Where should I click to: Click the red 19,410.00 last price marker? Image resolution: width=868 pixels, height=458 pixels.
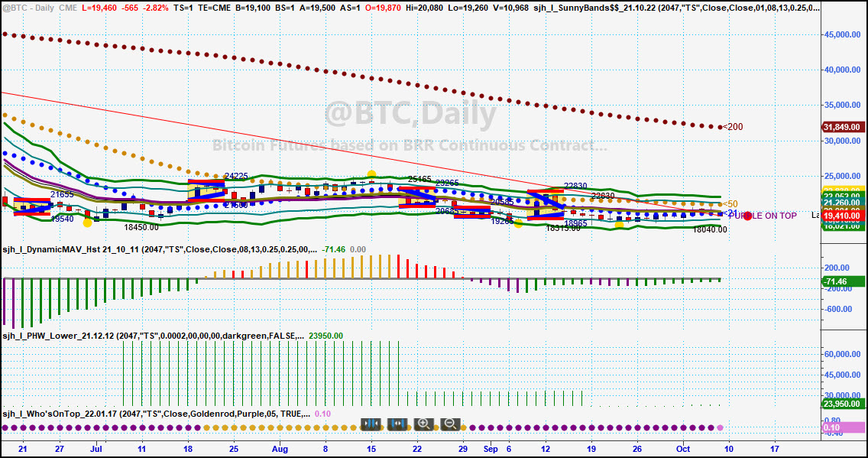(x=841, y=216)
